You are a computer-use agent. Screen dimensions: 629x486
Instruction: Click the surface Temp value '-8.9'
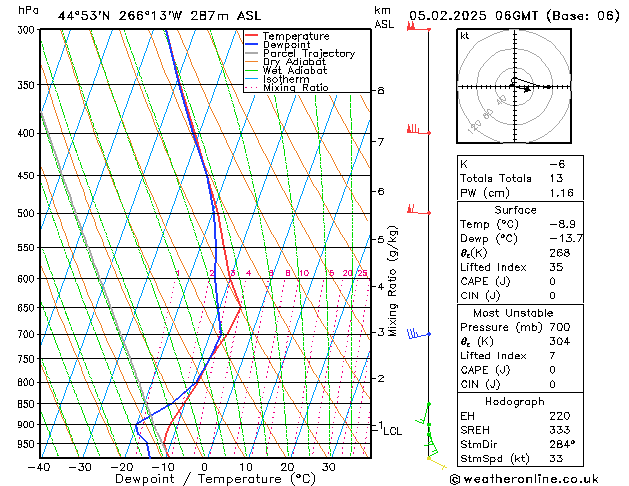coord(562,224)
